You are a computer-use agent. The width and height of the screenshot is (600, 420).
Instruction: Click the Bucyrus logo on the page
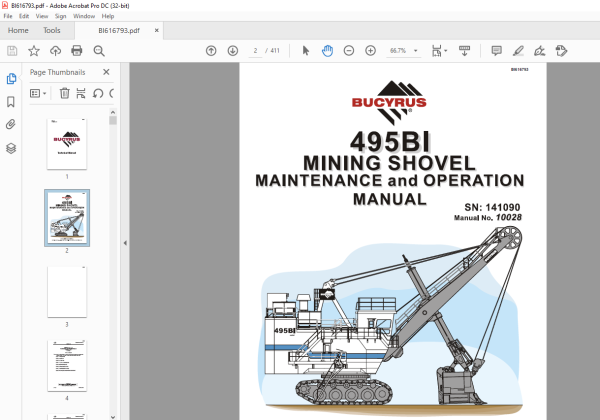389,103
